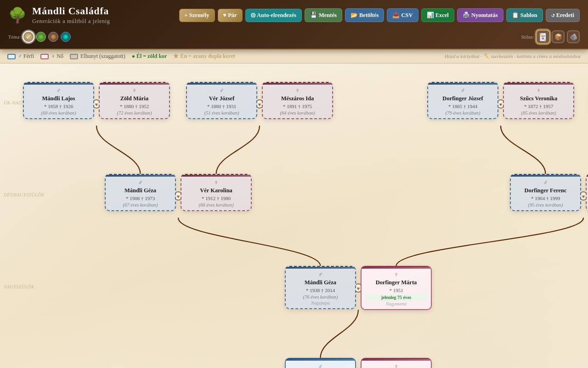Screen dimensions: 588x368
Task: Choose the green theme swatch
Action: point(41,37)
